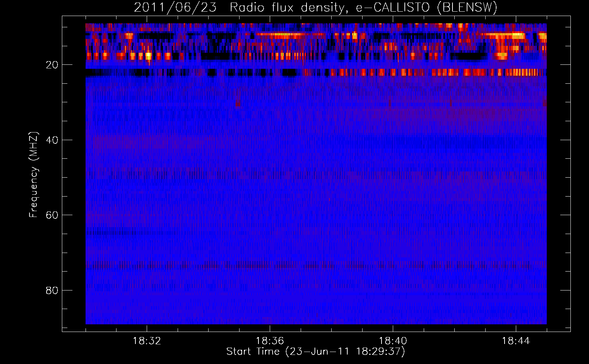Click the '18:44' time tick label
This screenshot has height=364, width=589.
click(516, 341)
